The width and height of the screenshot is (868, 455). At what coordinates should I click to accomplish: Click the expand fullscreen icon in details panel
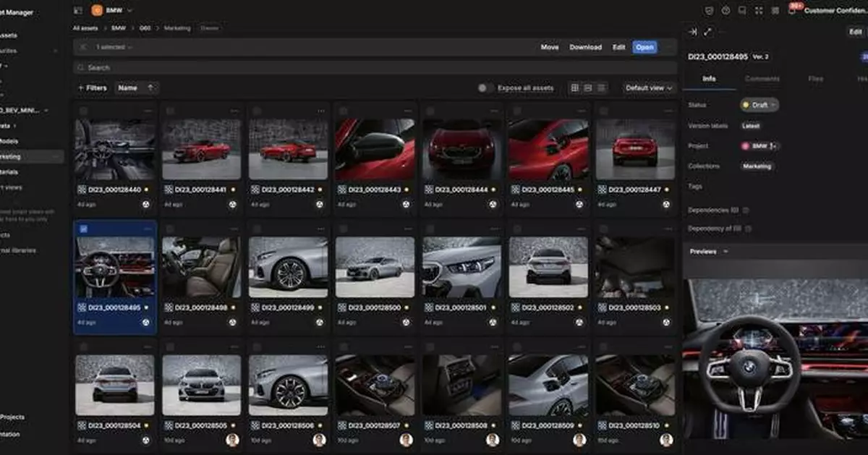pyautogui.click(x=707, y=32)
